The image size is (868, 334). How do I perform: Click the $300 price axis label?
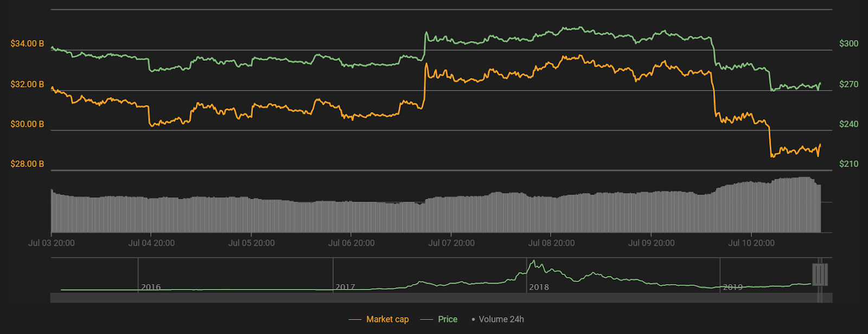[848, 43]
